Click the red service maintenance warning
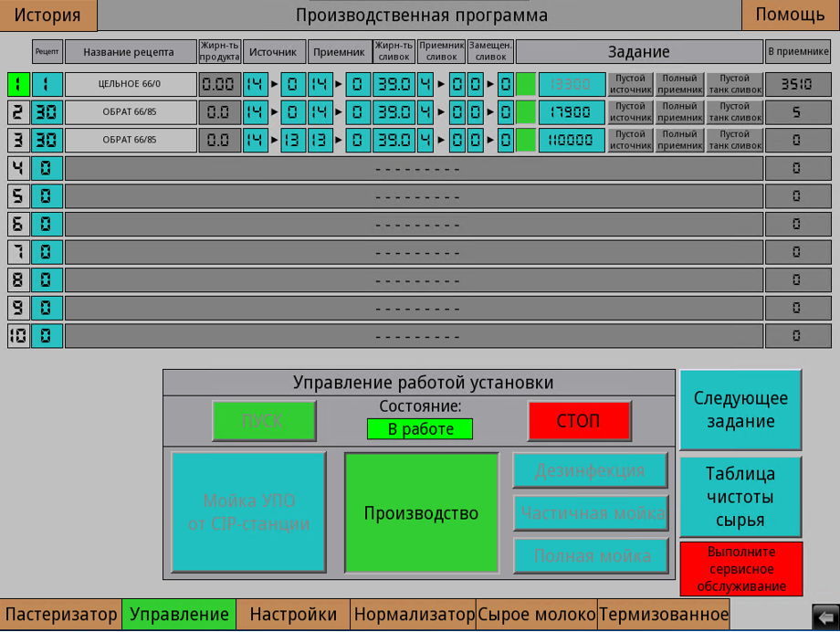Image resolution: width=840 pixels, height=632 pixels. click(740, 569)
